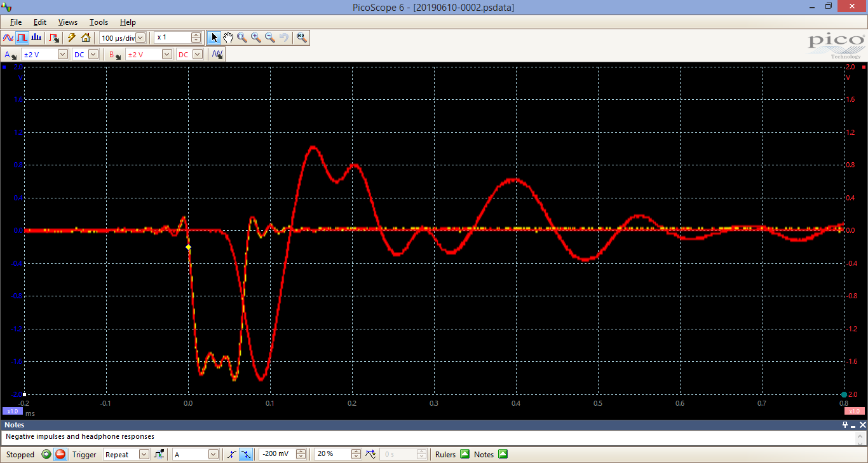Toggle the Notes panel green button
The width and height of the screenshot is (868, 463).
503,454
